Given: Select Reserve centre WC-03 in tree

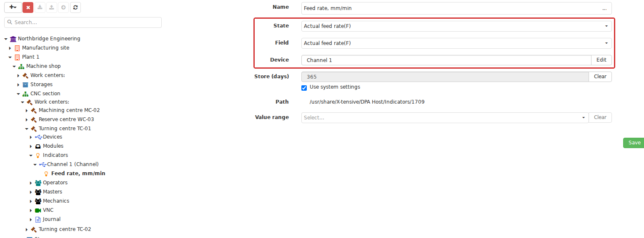Looking at the screenshot, I should point(66,119).
